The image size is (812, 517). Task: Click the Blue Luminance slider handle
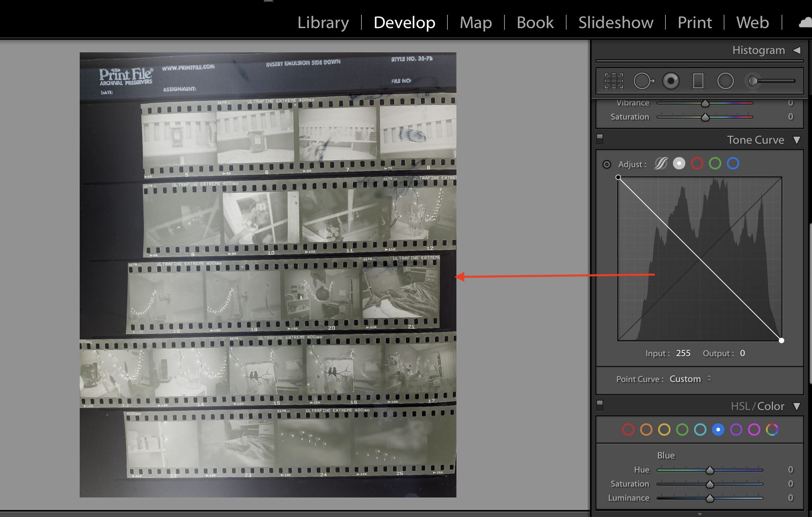tap(710, 498)
